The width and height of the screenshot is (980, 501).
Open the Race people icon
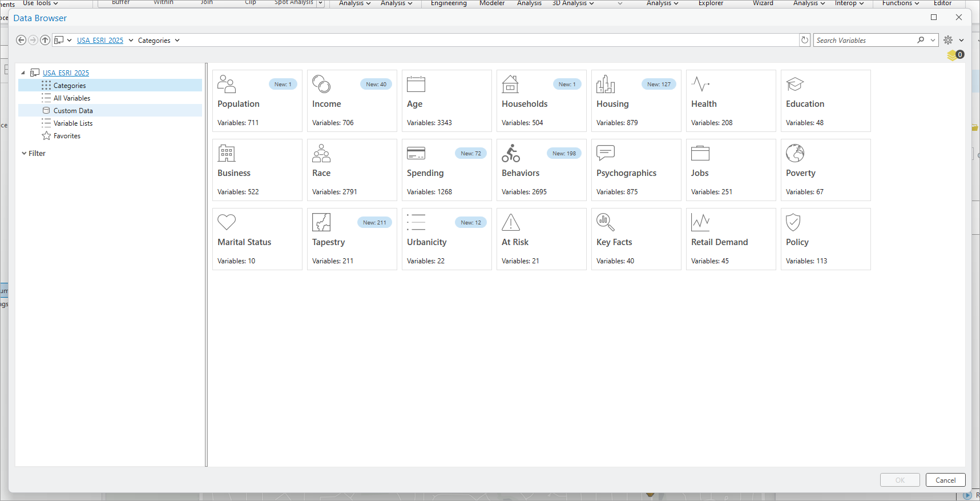pos(321,153)
